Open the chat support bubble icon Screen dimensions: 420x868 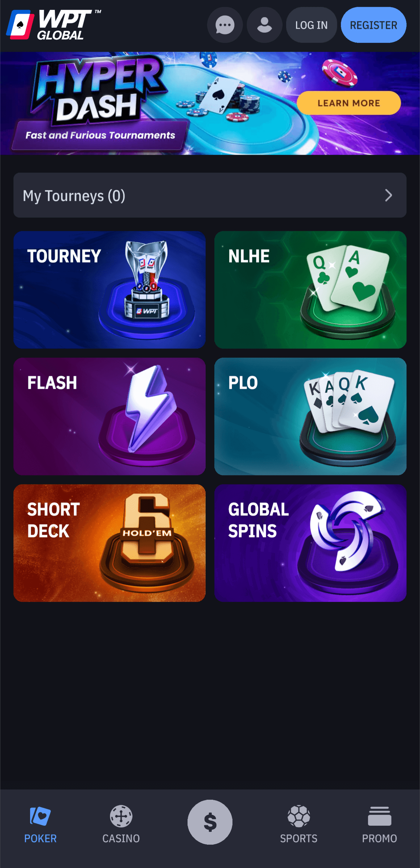tap(225, 25)
